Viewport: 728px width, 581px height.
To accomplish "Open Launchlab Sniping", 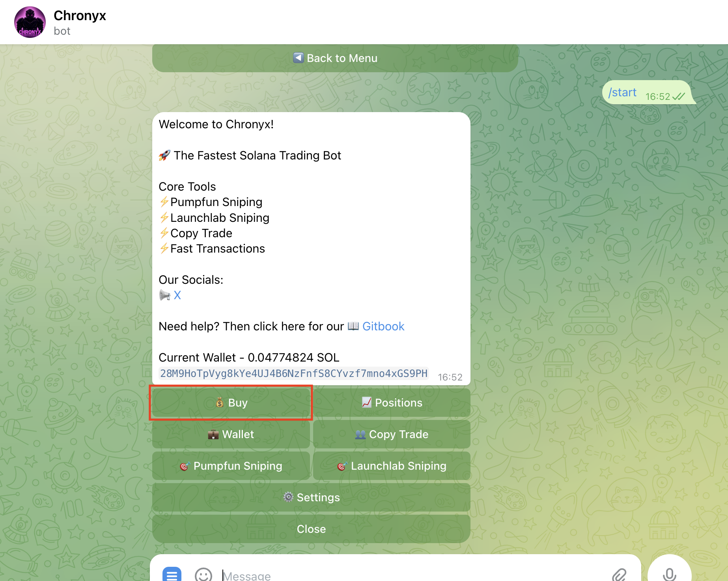I will coord(392,466).
